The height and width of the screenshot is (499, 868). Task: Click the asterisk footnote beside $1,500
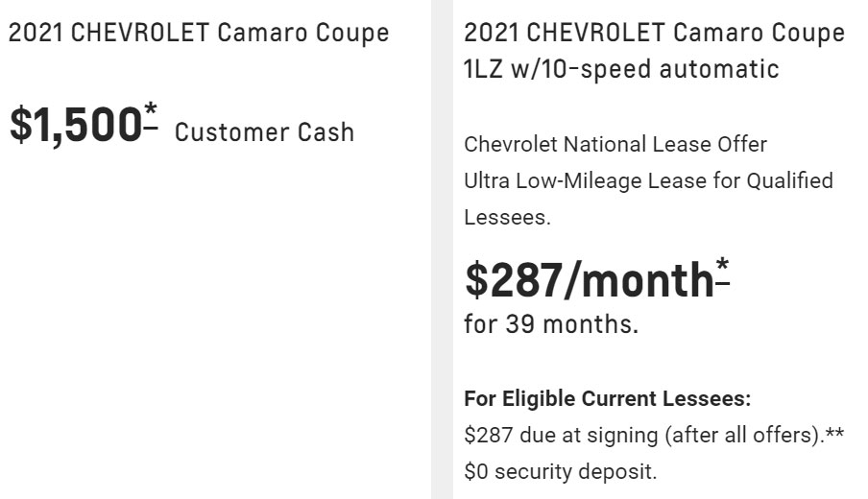151,116
